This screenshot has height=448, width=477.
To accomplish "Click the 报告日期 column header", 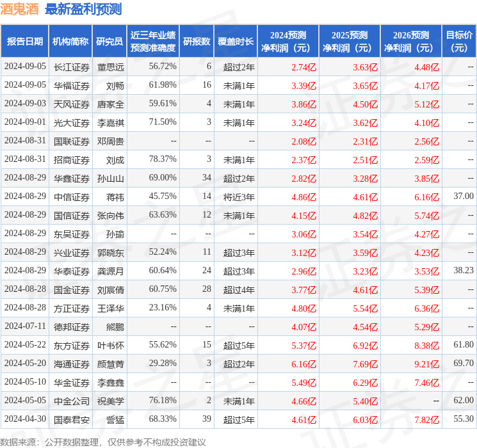I will [x=24, y=42].
